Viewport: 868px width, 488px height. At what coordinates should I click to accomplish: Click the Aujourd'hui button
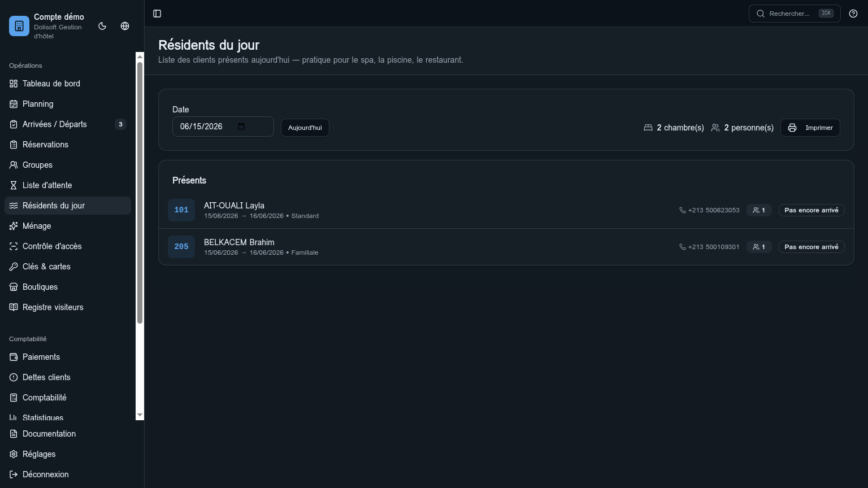pyautogui.click(x=305, y=128)
